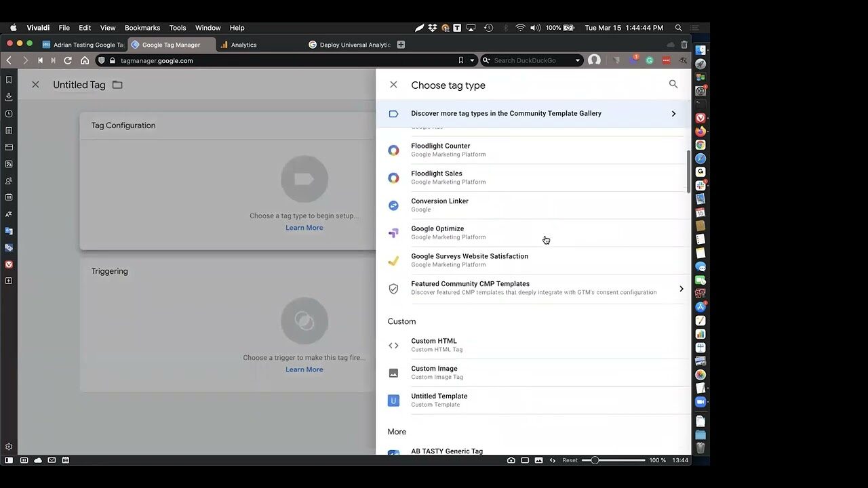Open the Vivaldi profile avatar
Viewport: 868px width, 488px height.
tap(594, 60)
